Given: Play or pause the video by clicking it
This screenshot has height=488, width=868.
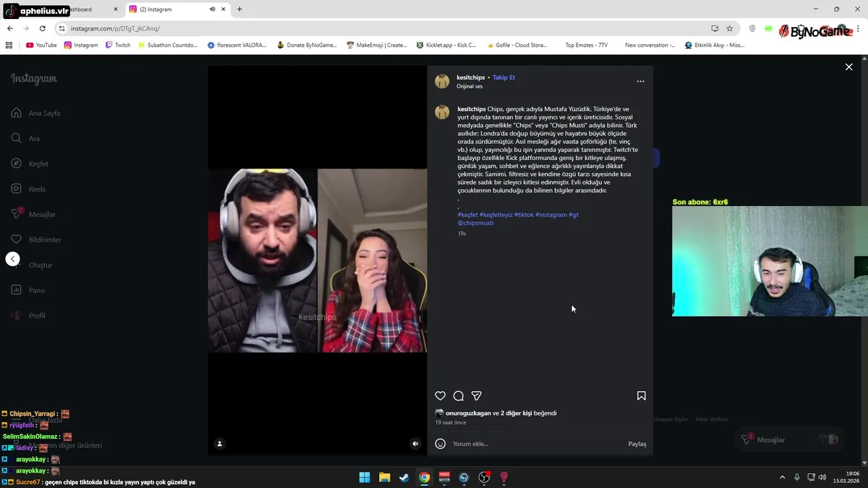Looking at the screenshot, I should 317,261.
